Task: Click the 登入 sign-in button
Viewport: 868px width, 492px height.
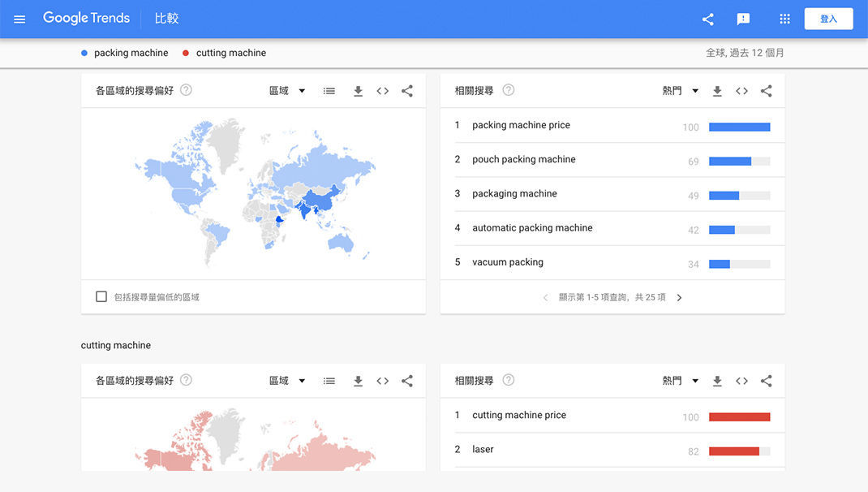Action: tap(828, 19)
